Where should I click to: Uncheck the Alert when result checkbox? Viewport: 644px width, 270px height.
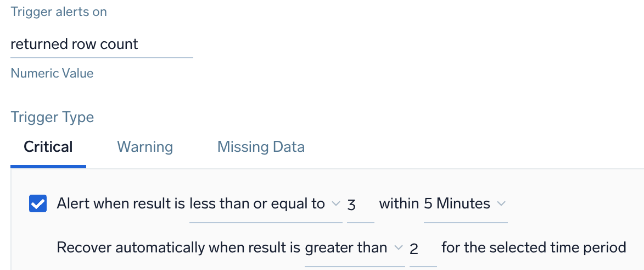tap(37, 204)
